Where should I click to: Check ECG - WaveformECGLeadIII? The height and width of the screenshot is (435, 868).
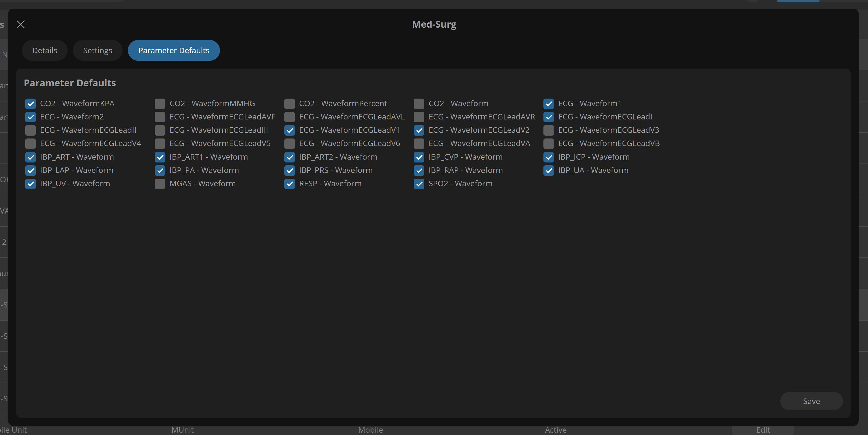pos(160,130)
